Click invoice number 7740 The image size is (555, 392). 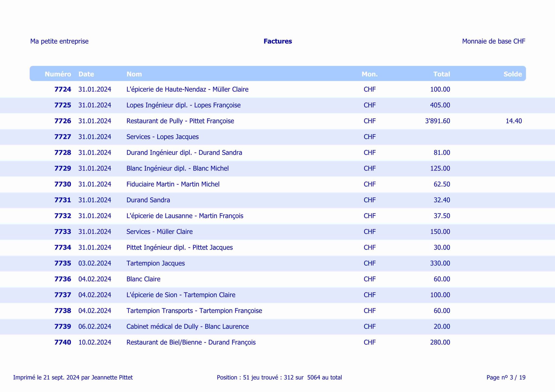(63, 342)
